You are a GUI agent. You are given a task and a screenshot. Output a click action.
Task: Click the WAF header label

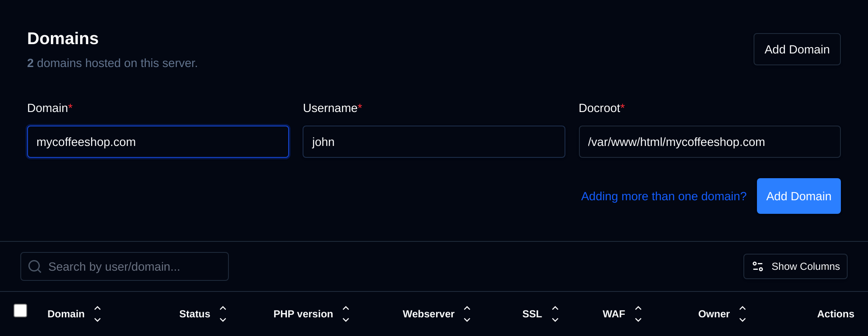click(614, 314)
